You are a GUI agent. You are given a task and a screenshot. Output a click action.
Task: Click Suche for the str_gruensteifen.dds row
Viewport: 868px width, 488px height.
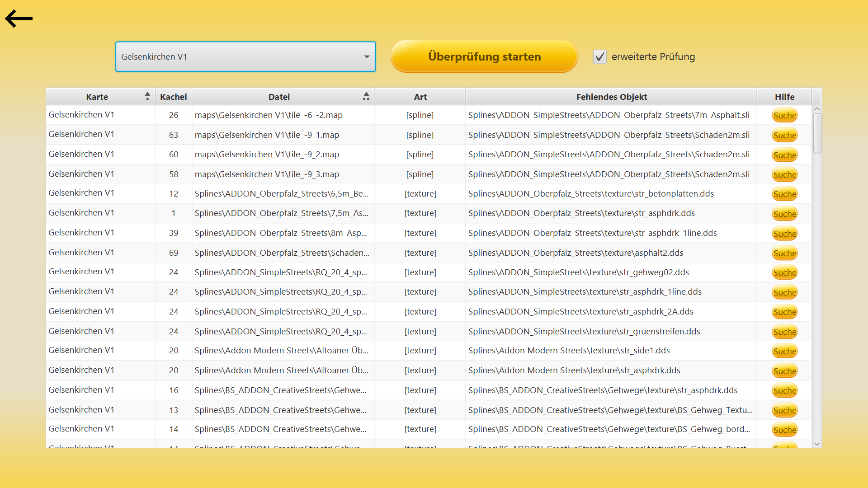coord(784,332)
